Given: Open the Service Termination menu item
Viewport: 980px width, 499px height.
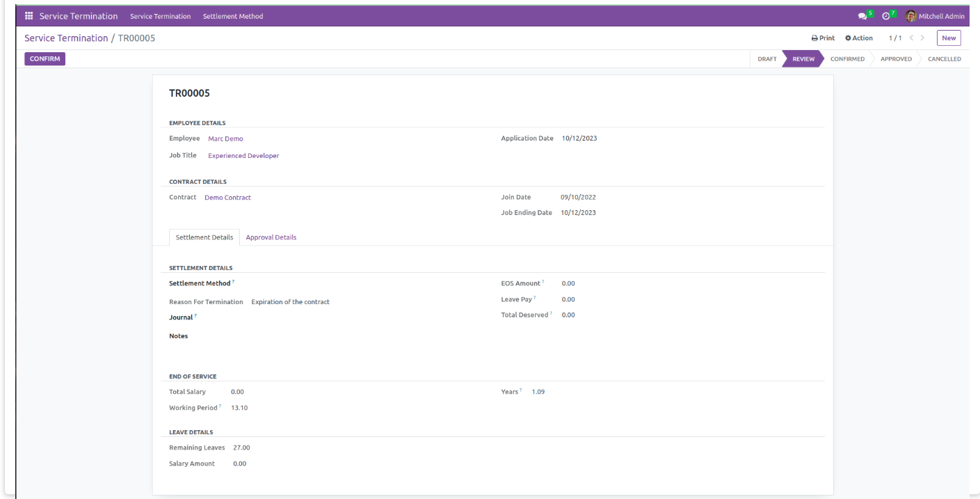Looking at the screenshot, I should click(160, 16).
